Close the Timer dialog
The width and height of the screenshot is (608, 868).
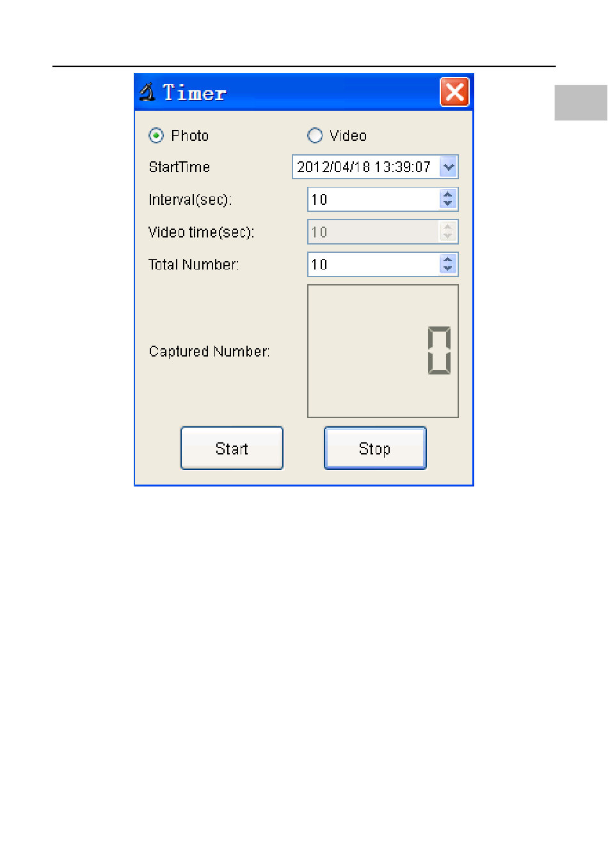click(455, 92)
